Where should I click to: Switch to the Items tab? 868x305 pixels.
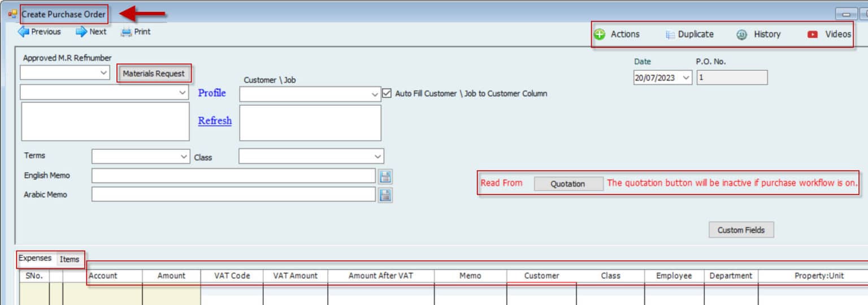coord(70,259)
